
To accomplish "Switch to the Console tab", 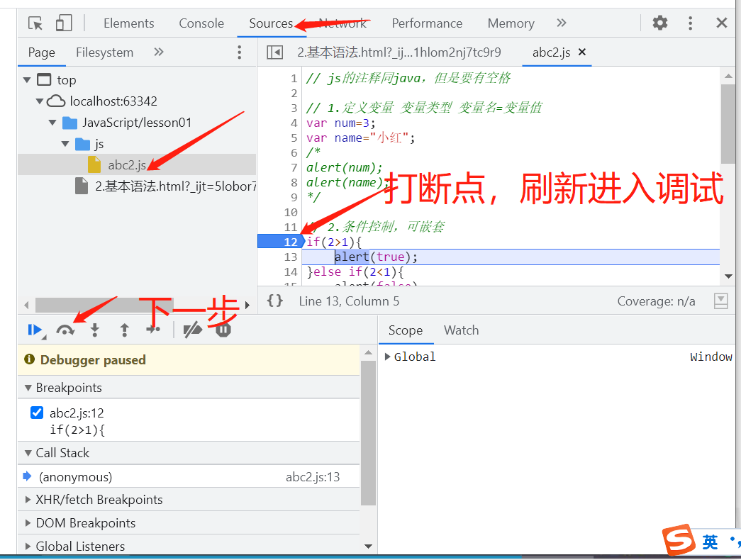I will tap(201, 23).
